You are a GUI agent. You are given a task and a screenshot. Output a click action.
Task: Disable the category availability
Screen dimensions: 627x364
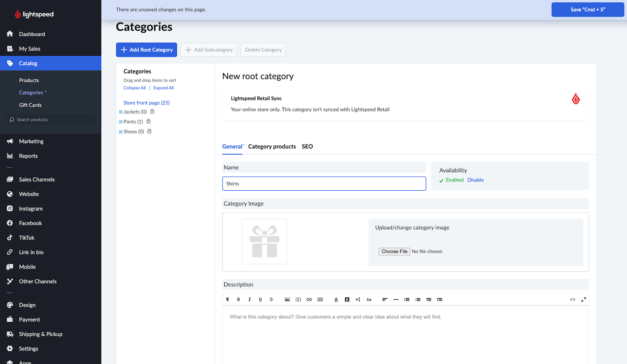(x=475, y=180)
